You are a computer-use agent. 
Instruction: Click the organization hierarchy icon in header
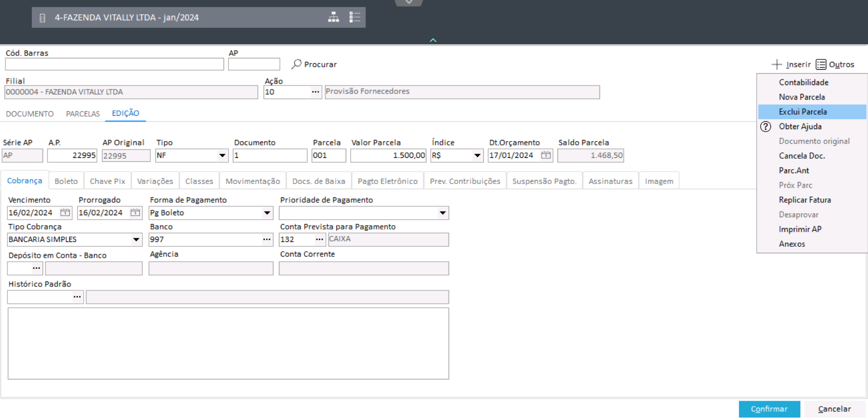(333, 17)
